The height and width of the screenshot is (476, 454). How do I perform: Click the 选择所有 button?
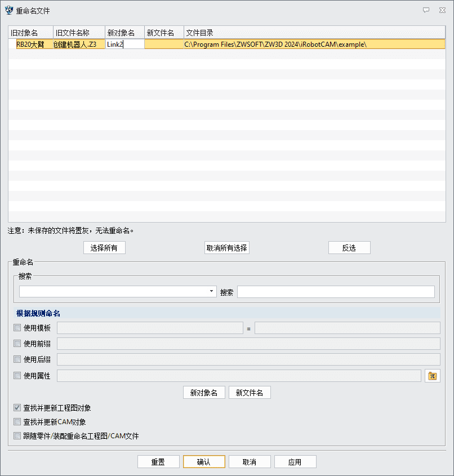104,248
